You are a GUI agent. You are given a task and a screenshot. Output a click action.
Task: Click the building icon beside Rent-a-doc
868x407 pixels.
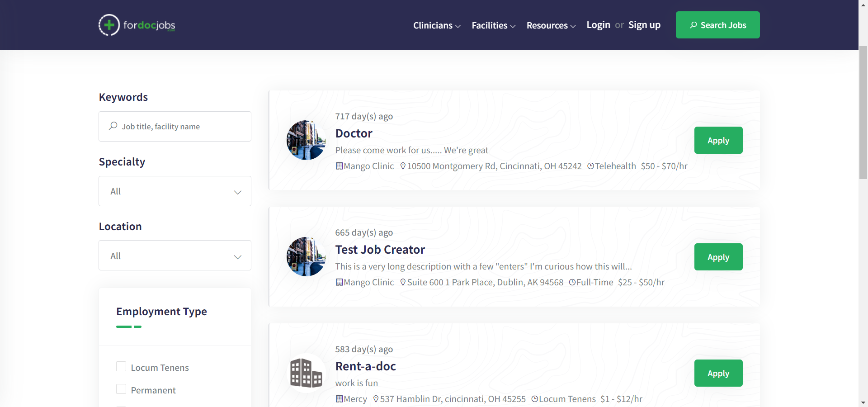point(306,373)
